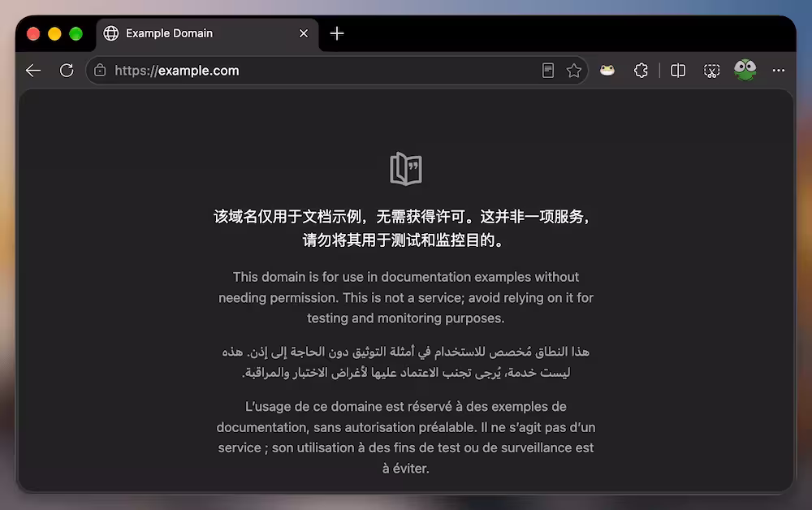Click French paragraph starting 'L'usage de ce domaine'
The image size is (812, 510).
point(405,438)
